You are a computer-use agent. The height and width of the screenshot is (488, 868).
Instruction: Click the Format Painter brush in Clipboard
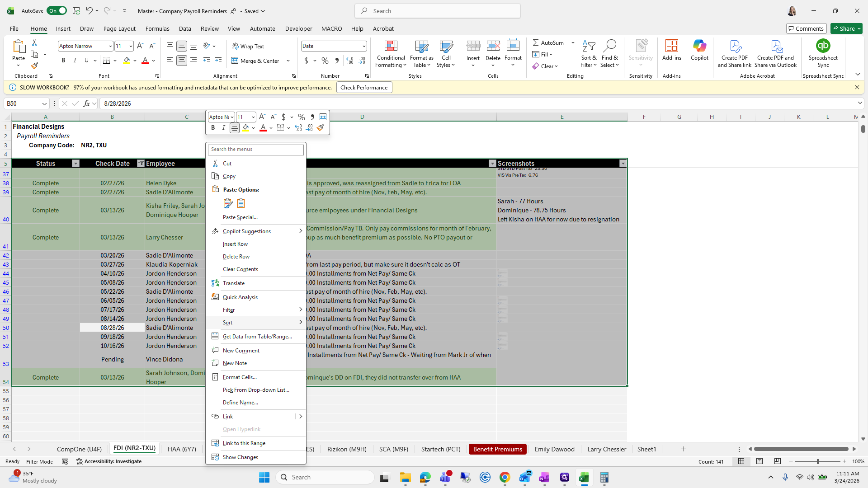pos(34,66)
